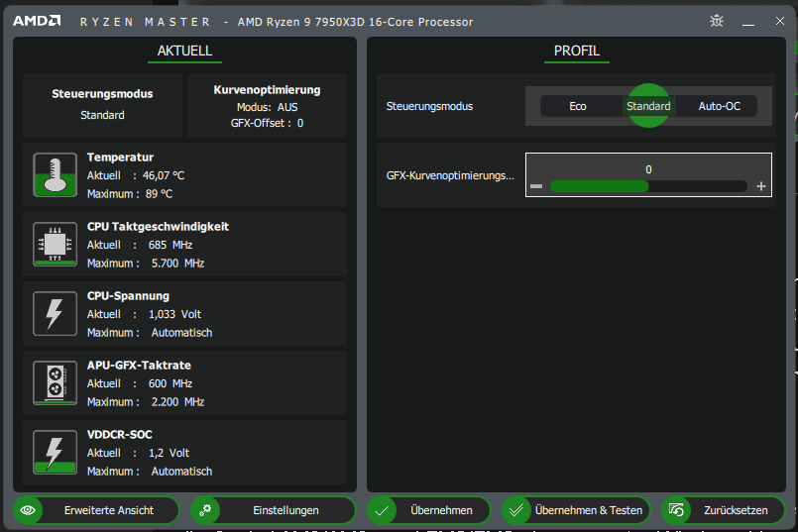The height and width of the screenshot is (532, 798).
Task: Click reset icon on Zurücksetzen button
Action: point(676,510)
